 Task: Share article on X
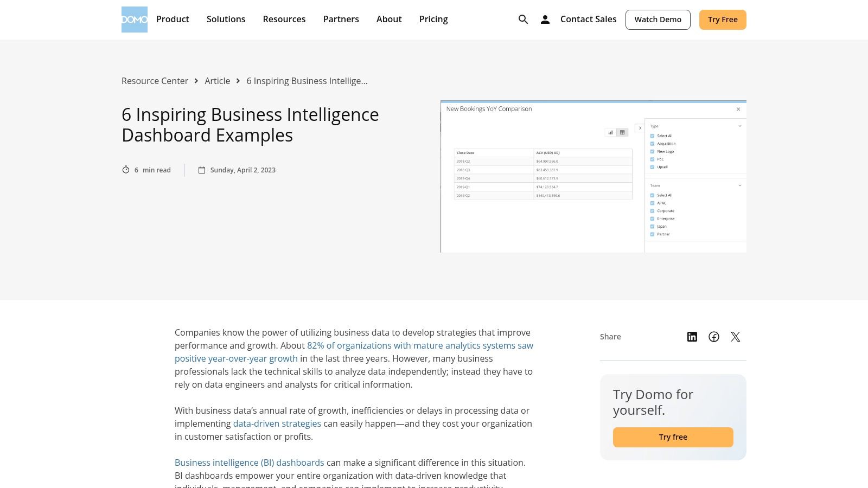click(x=736, y=337)
